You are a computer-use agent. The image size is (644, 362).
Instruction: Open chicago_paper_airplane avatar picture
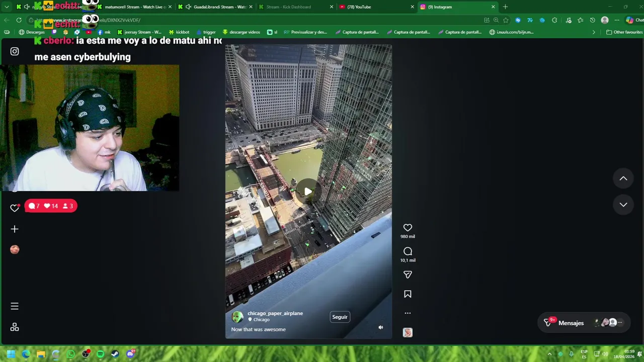click(x=237, y=317)
